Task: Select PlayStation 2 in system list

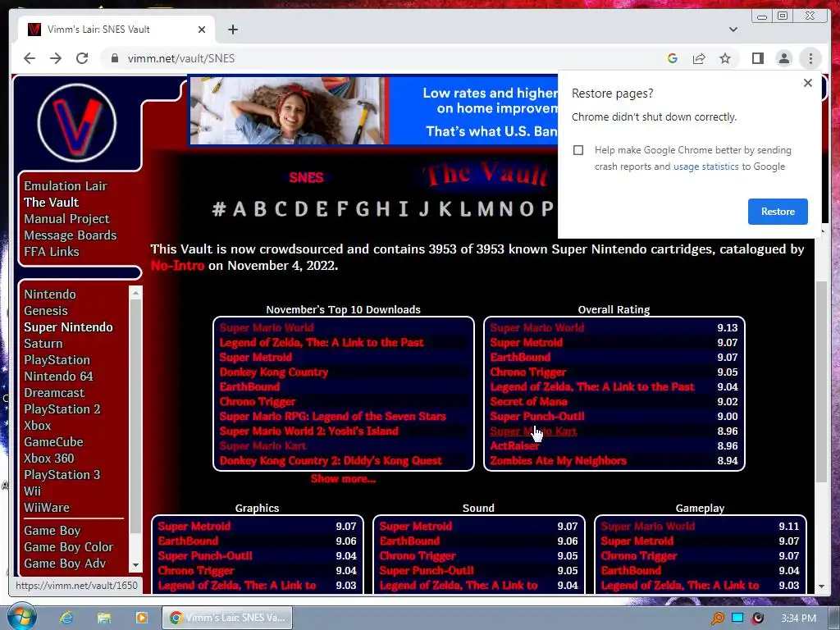Action: [x=62, y=409]
